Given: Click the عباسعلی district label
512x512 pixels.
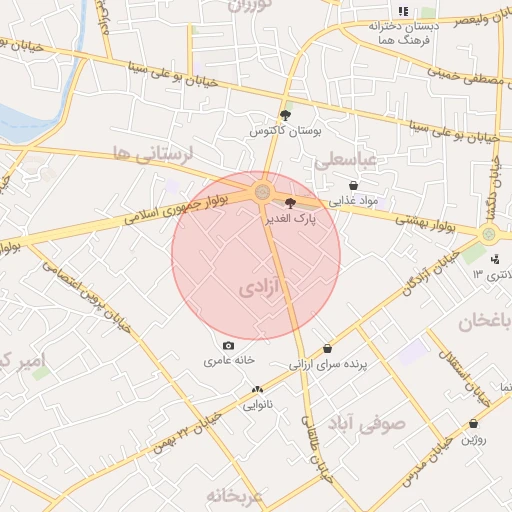Looking at the screenshot, I should pyautogui.click(x=345, y=160).
